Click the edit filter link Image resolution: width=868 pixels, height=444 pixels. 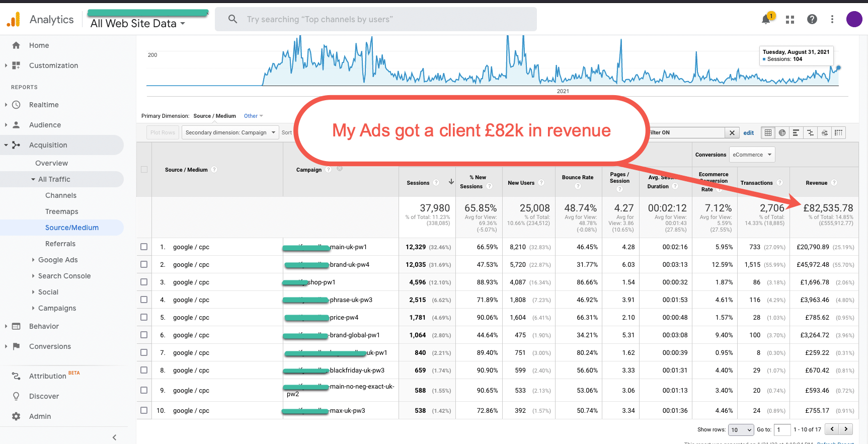point(748,133)
